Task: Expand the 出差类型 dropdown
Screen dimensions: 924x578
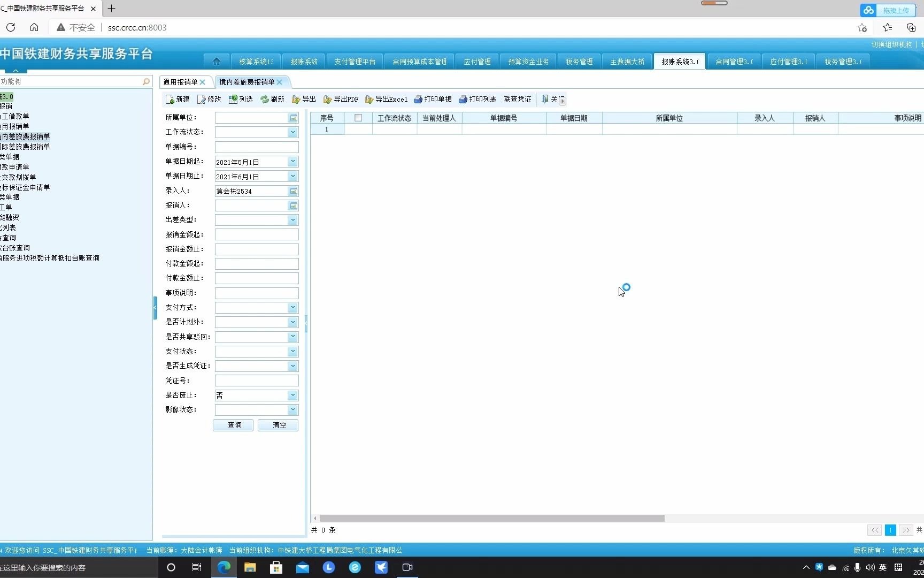Action: point(292,220)
